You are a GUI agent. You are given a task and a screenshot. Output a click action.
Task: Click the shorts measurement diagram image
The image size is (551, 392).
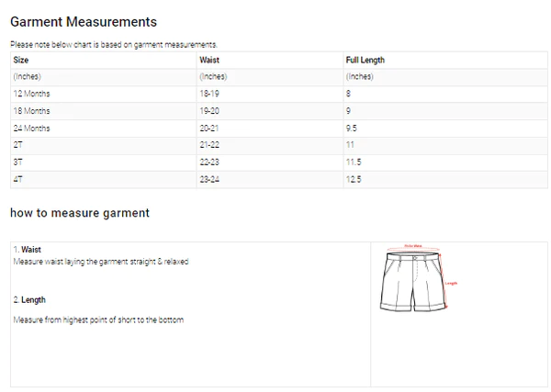[x=416, y=281]
